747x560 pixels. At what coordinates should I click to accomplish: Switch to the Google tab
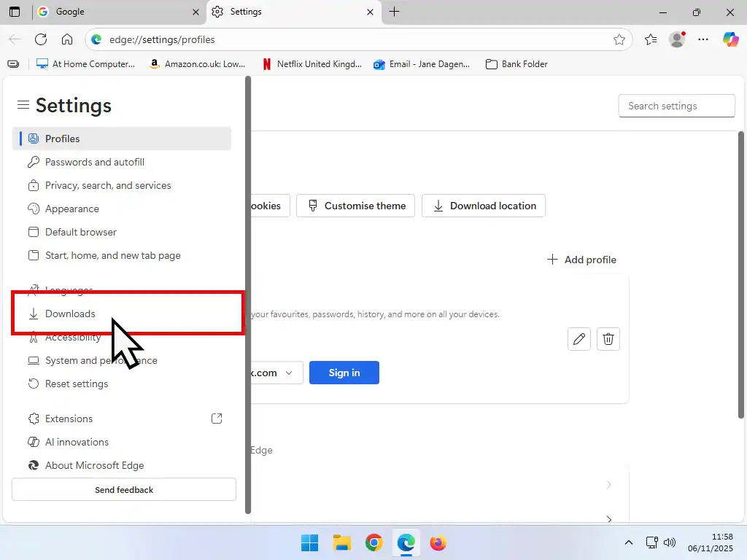117,12
